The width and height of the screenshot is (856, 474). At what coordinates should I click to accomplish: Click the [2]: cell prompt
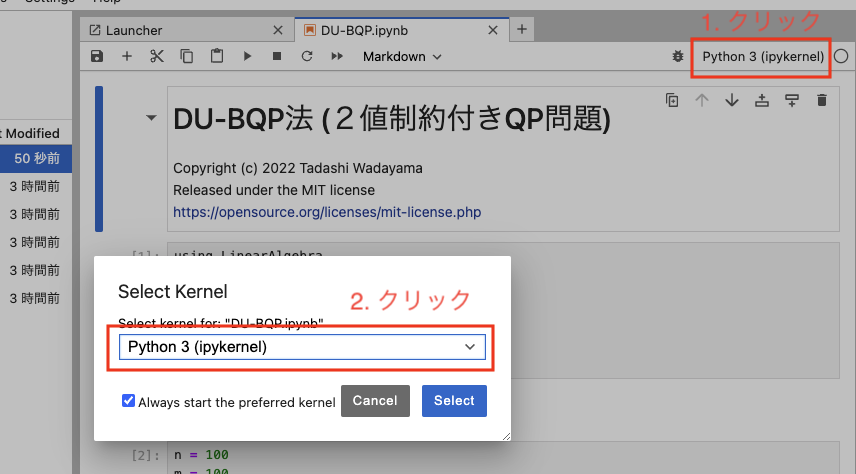(146, 455)
